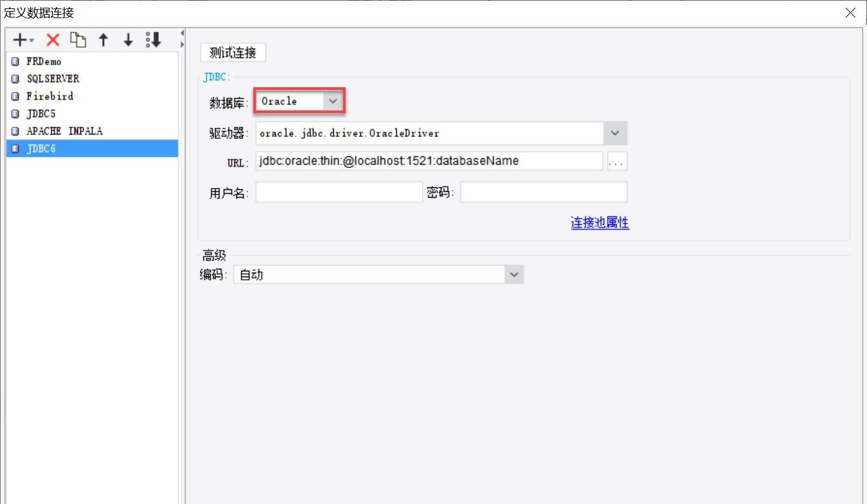This screenshot has width=867, height=504.
Task: Select the APACHE IMPALA connection
Action: click(x=92, y=131)
